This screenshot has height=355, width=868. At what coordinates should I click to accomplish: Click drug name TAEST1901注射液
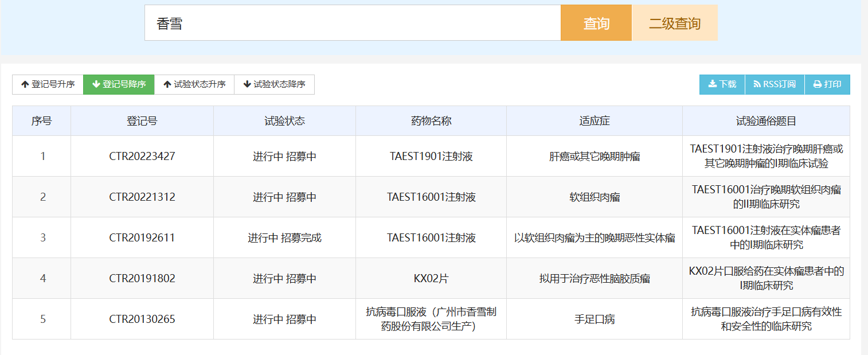click(x=431, y=156)
